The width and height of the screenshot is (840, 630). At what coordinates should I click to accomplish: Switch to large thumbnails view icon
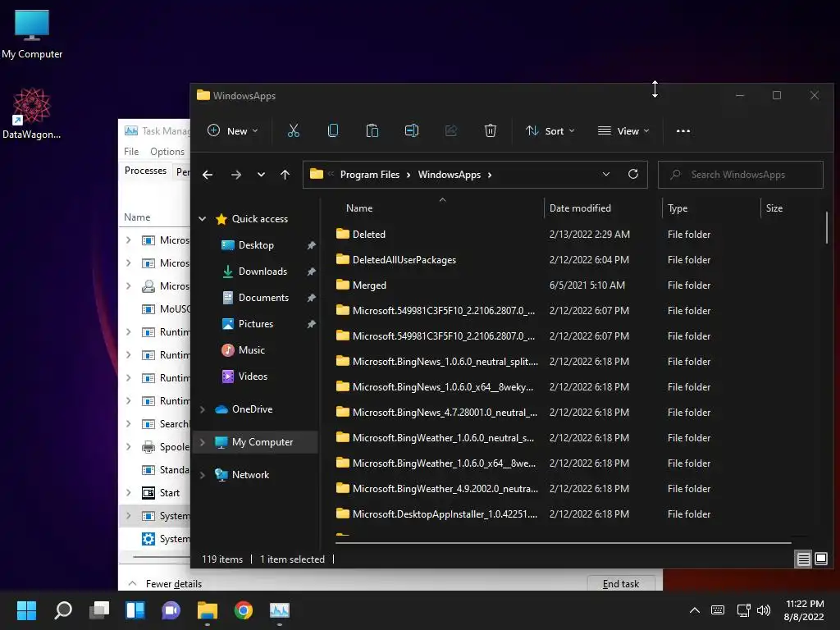820,559
